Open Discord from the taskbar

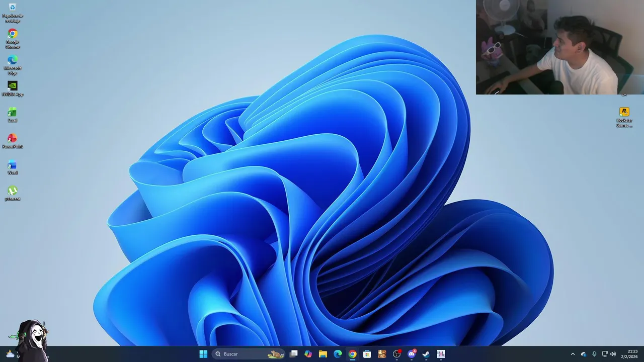(x=412, y=354)
